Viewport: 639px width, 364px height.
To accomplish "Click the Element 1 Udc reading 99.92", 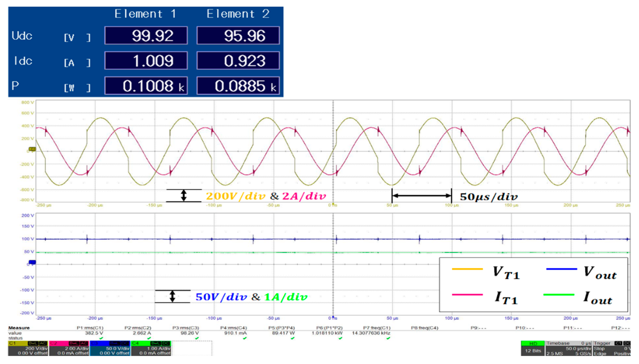I will point(146,36).
